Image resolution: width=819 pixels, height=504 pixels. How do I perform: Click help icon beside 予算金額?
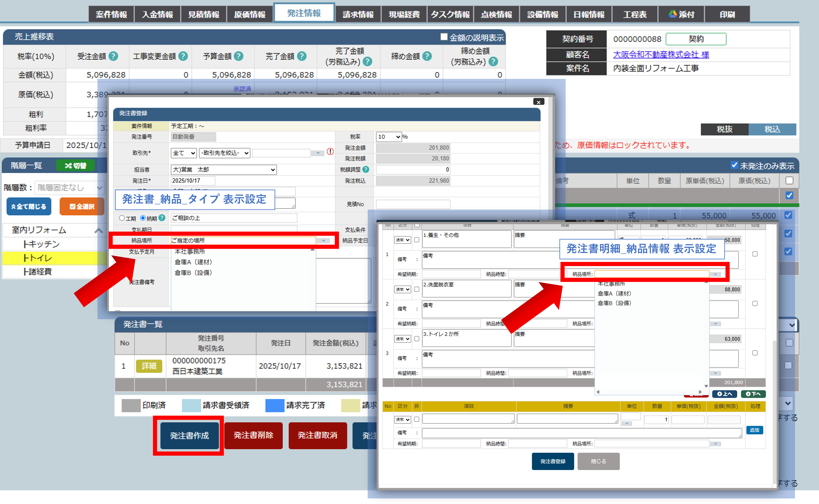[239, 56]
